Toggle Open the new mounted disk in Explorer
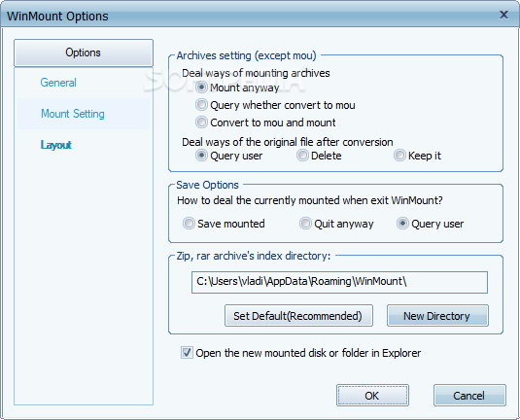 click(x=187, y=352)
